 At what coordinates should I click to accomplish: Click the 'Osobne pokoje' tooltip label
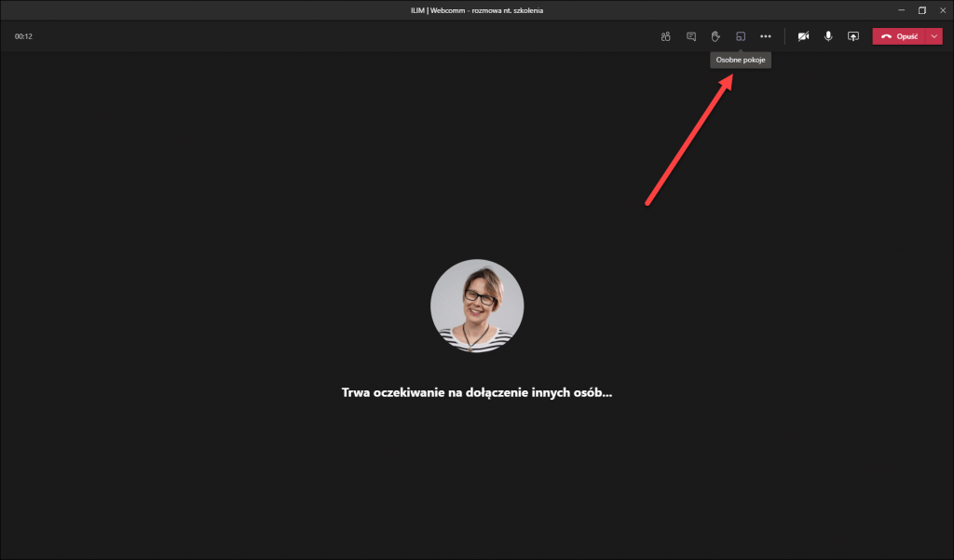click(741, 60)
